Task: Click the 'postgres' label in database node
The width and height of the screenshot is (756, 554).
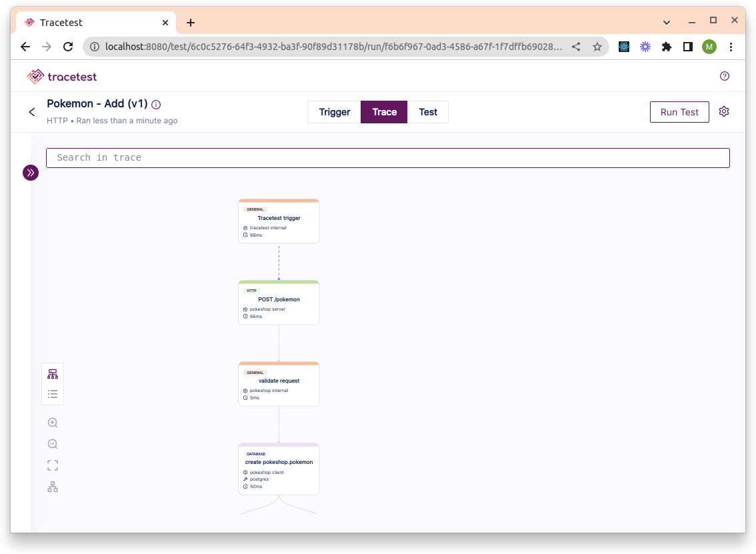Action: click(259, 479)
